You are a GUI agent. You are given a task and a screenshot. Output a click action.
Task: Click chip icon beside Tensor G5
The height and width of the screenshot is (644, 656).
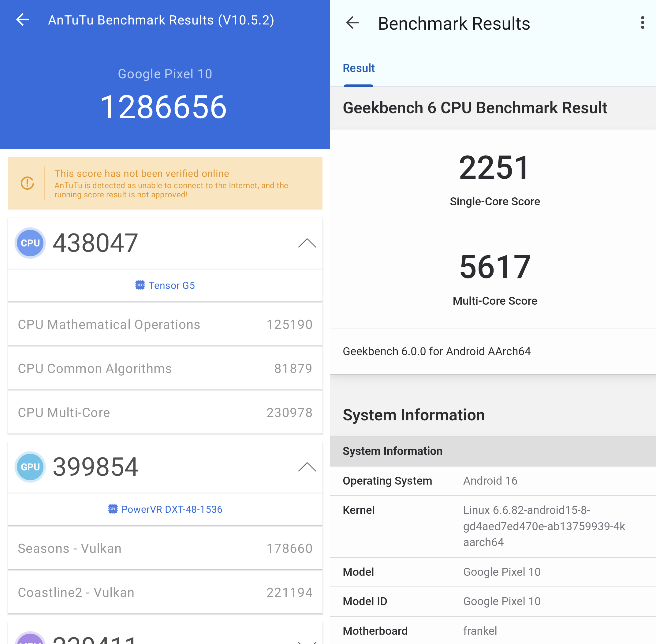(x=140, y=285)
